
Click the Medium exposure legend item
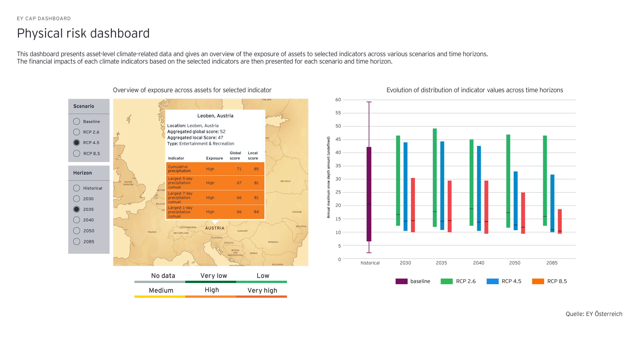pyautogui.click(x=161, y=291)
